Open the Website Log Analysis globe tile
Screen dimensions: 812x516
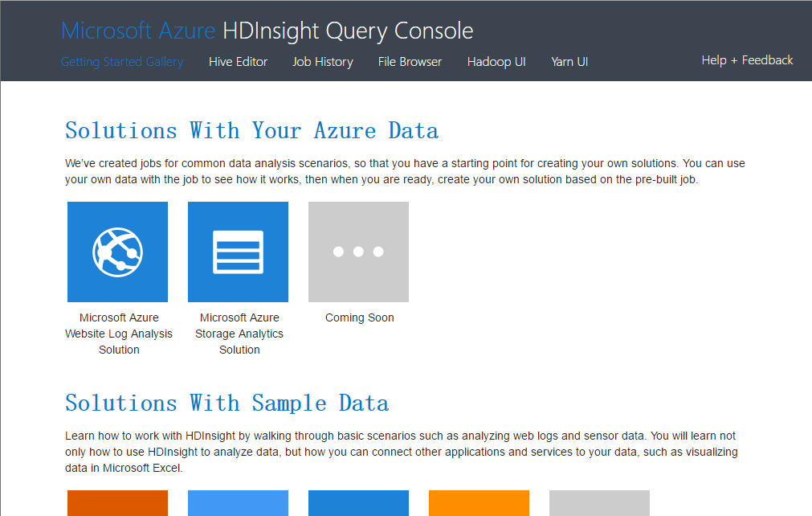117,252
